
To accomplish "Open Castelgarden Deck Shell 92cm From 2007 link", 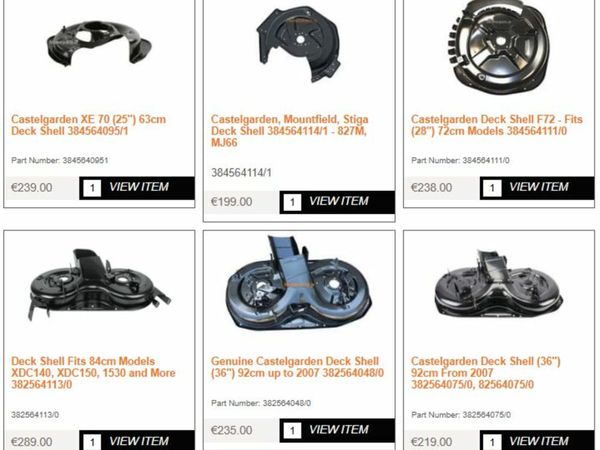I will click(x=486, y=373).
